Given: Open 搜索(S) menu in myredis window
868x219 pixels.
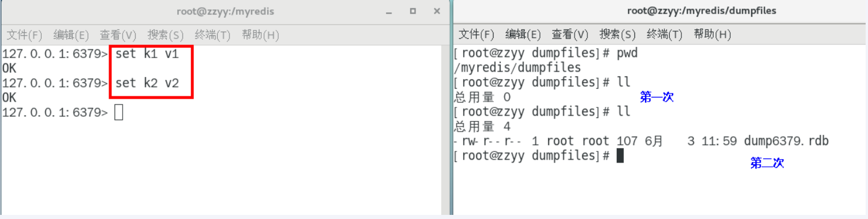Looking at the screenshot, I should [165, 35].
